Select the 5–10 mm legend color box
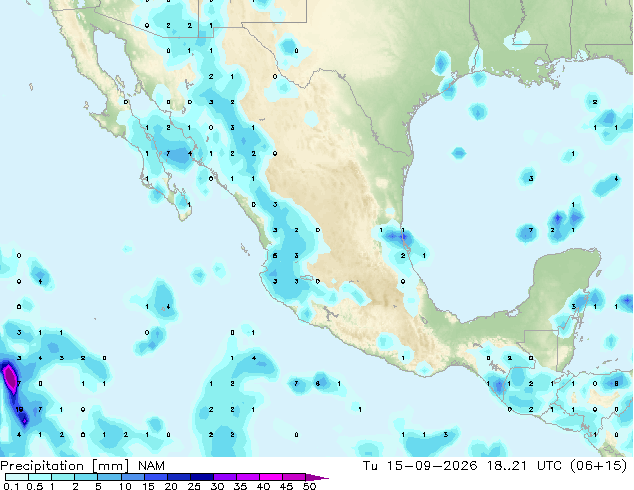The image size is (634, 490). [x=109, y=477]
